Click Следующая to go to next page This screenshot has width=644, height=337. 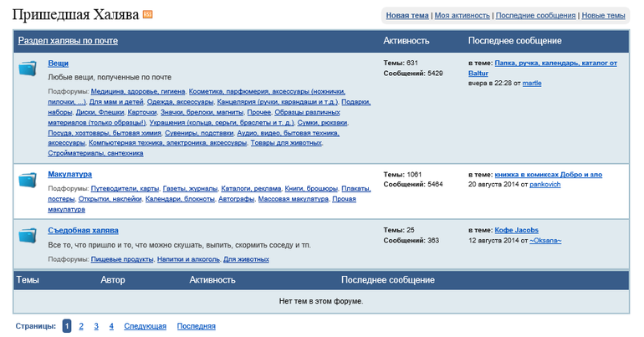point(145,326)
